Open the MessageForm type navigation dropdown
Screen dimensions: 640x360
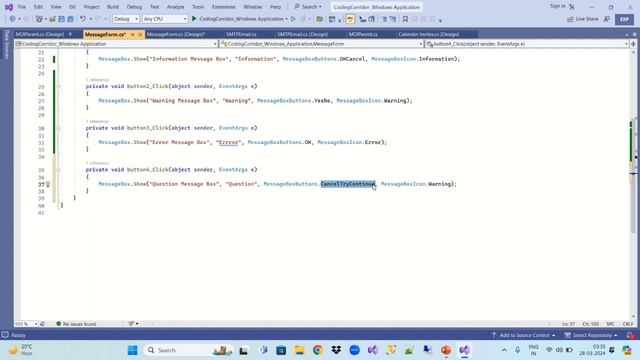pos(322,44)
